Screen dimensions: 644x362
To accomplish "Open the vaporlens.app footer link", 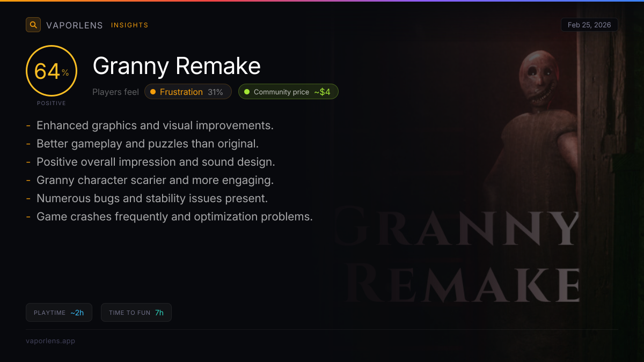I will click(50, 341).
